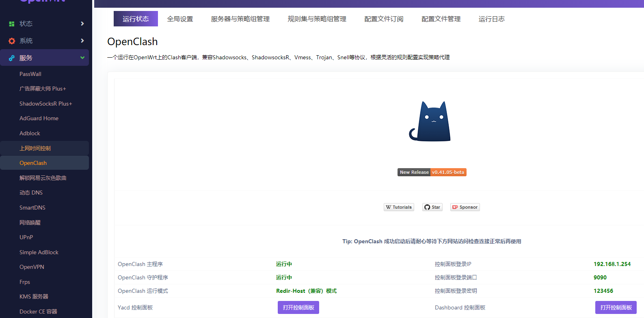Open Dashboard control panel button

point(616,307)
